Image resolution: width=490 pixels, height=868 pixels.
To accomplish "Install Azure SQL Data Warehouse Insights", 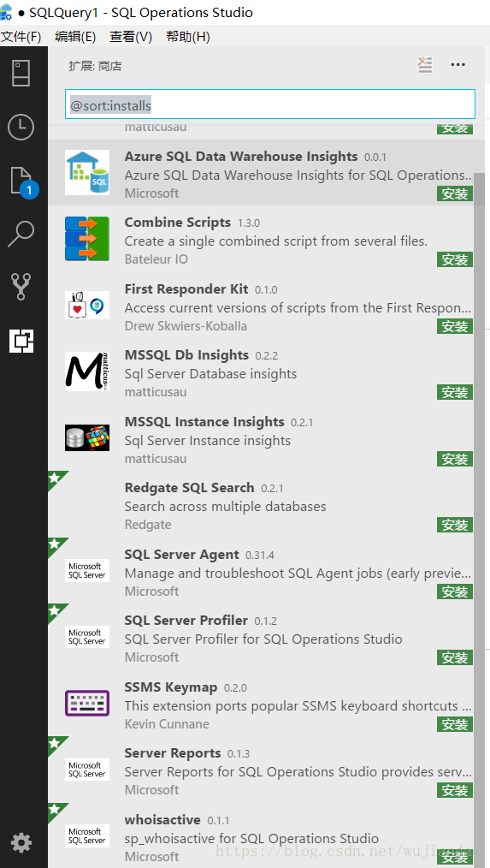I will 455,193.
